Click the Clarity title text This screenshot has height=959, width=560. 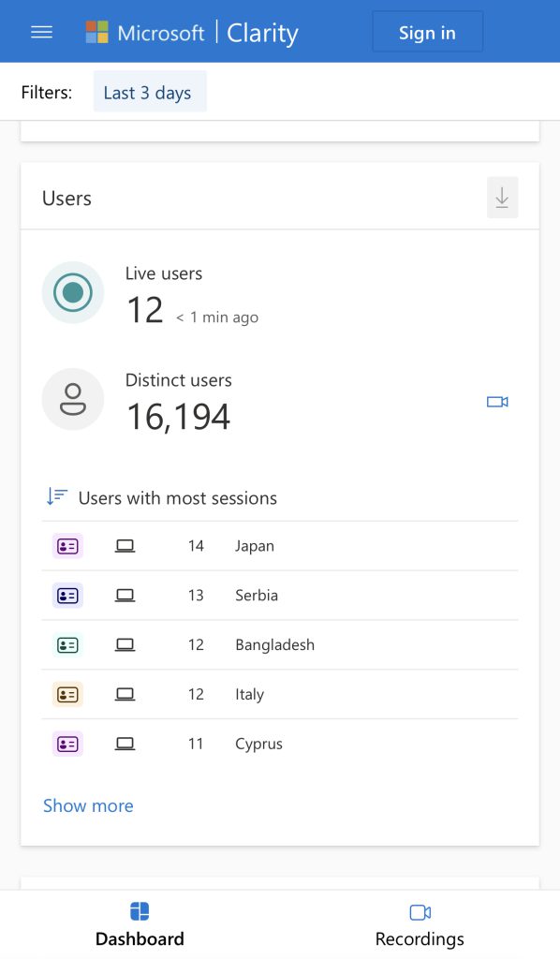click(x=262, y=33)
